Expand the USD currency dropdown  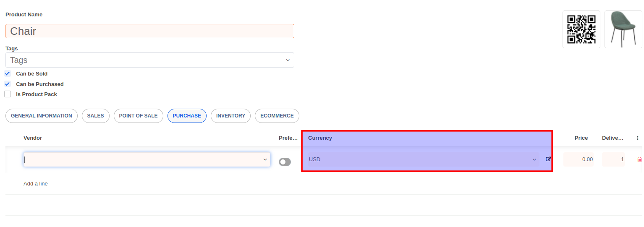tap(534, 159)
